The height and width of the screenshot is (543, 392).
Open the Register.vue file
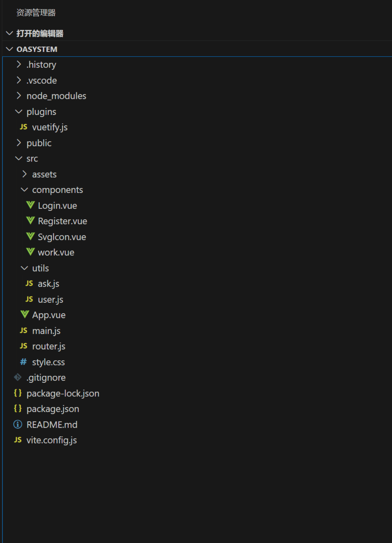[x=62, y=221]
